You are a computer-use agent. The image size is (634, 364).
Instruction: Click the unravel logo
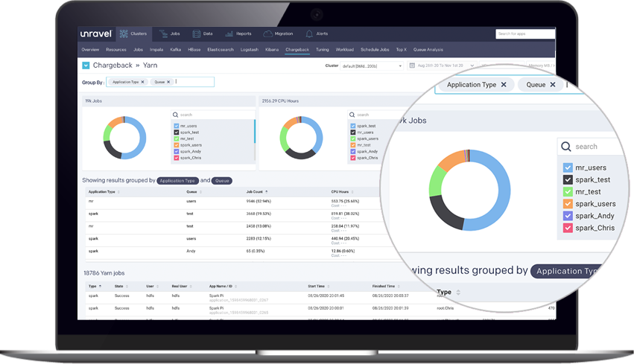pyautogui.click(x=96, y=33)
